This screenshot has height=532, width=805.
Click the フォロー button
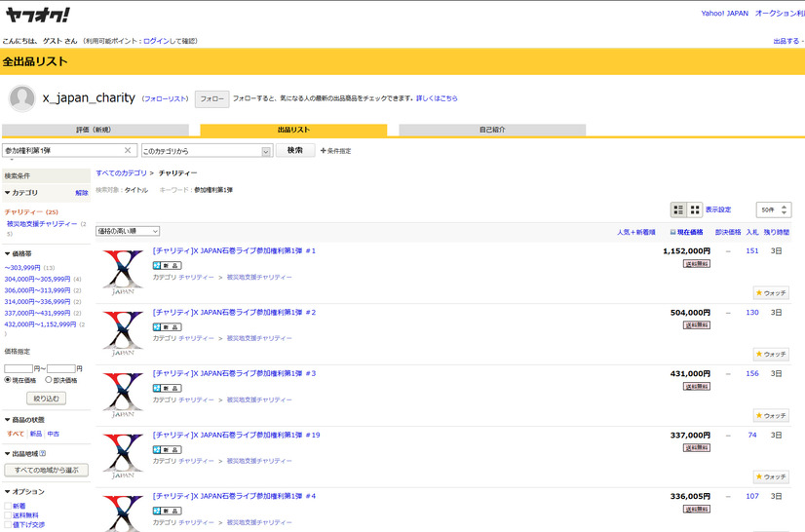tap(212, 98)
